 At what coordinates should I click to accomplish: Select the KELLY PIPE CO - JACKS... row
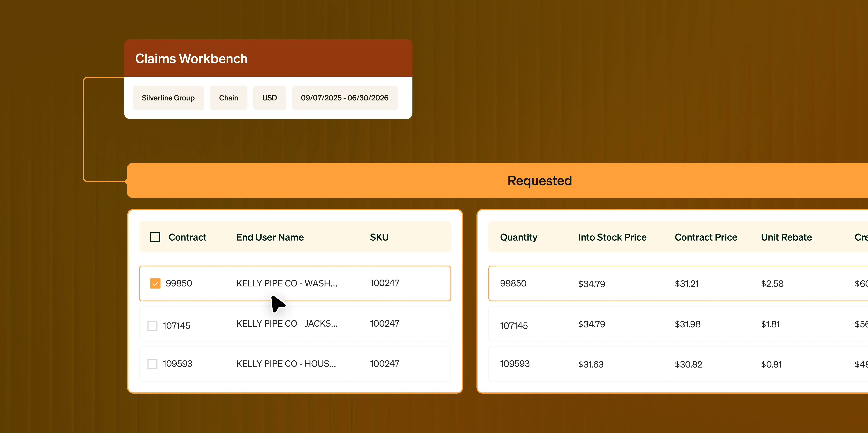pyautogui.click(x=287, y=323)
